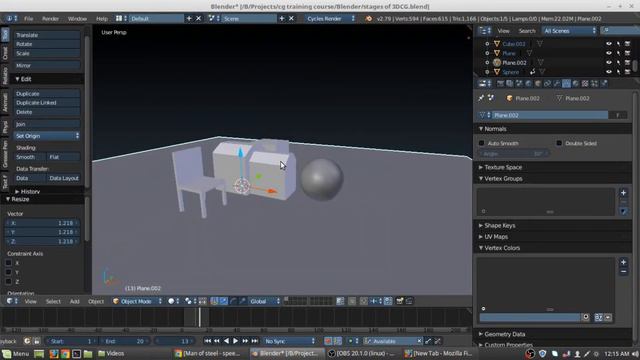Toggle visibility eye for Sphere

[x=609, y=72]
